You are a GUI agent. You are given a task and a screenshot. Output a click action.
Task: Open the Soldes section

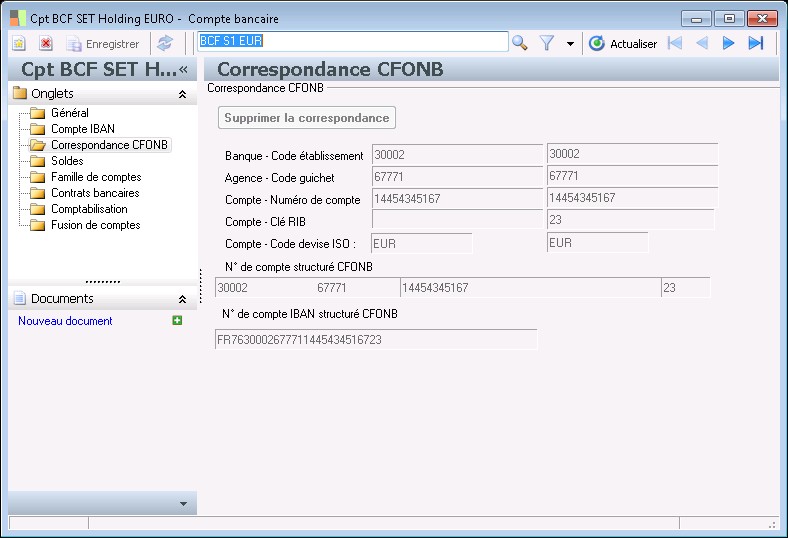tap(67, 161)
